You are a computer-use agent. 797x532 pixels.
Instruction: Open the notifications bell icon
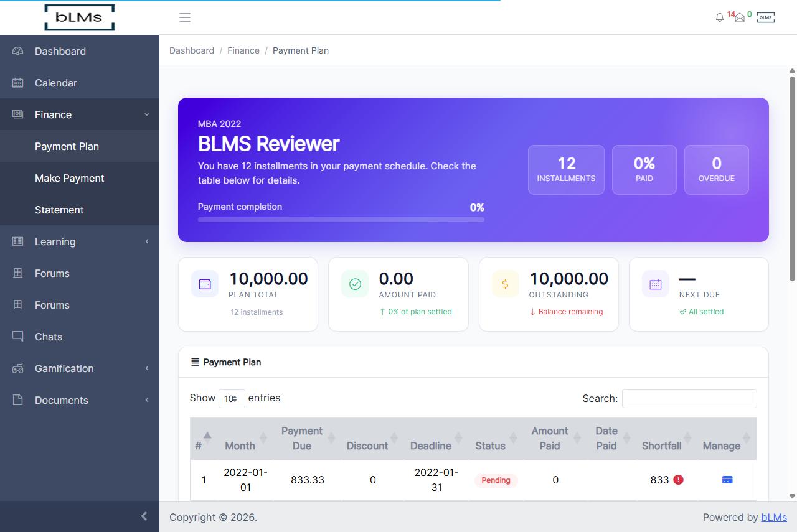click(720, 17)
